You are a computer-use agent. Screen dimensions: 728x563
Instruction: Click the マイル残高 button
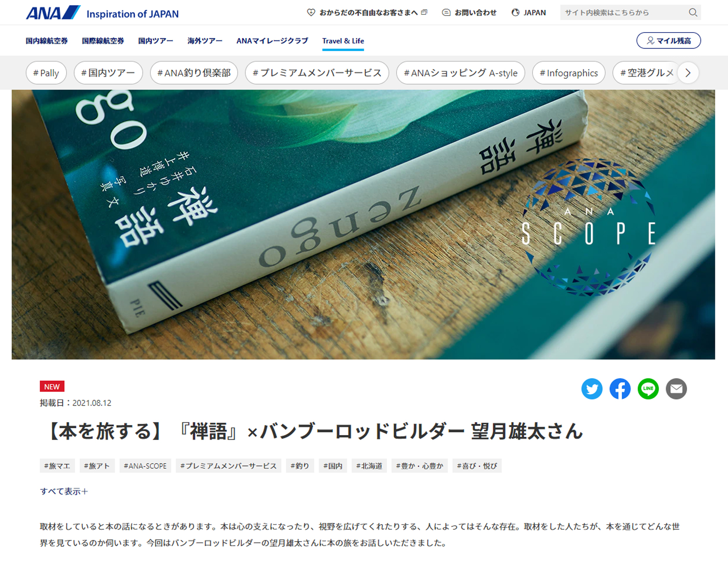coord(668,41)
